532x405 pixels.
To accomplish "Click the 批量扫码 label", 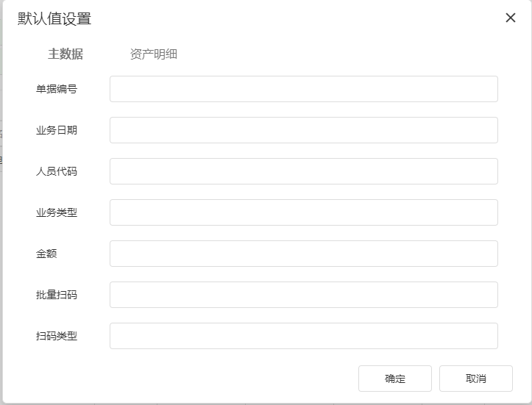I will tap(57, 295).
